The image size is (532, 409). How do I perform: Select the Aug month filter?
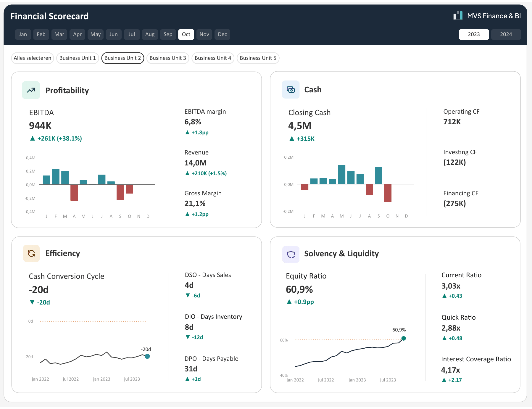pyautogui.click(x=150, y=34)
